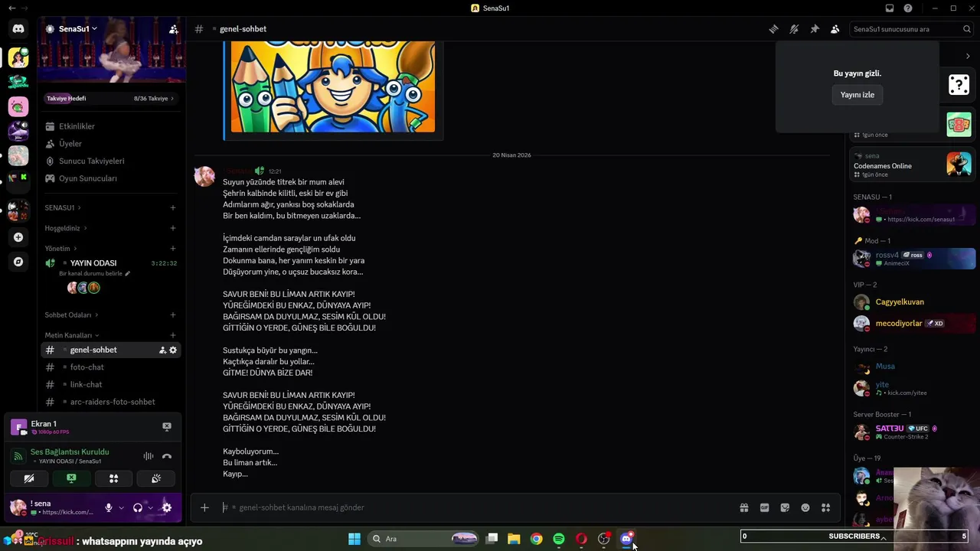The height and width of the screenshot is (551, 980).
Task: Open apps icon in message bar
Action: pos(825,507)
